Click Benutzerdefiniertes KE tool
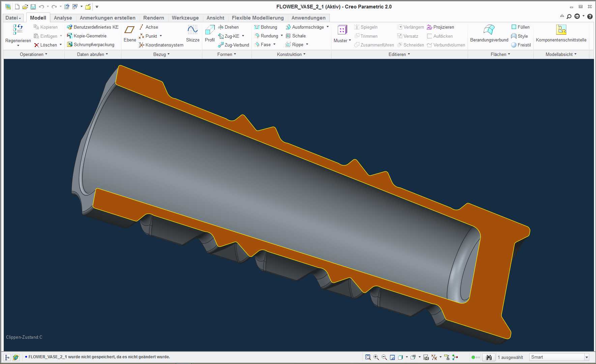 click(93, 27)
